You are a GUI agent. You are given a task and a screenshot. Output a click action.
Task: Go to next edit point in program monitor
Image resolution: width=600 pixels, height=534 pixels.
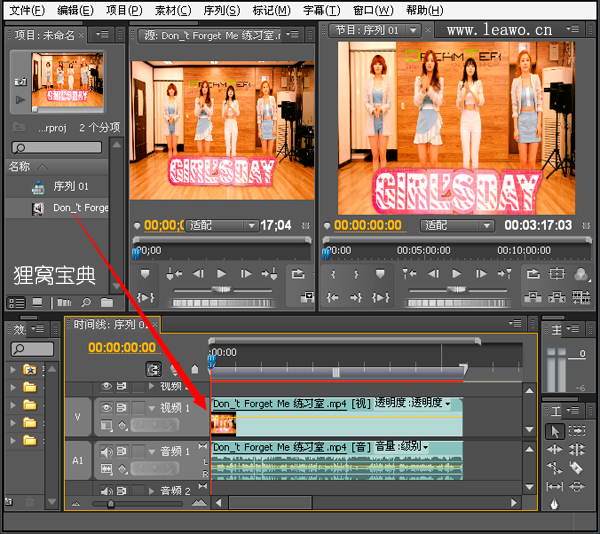pyautogui.click(x=504, y=274)
